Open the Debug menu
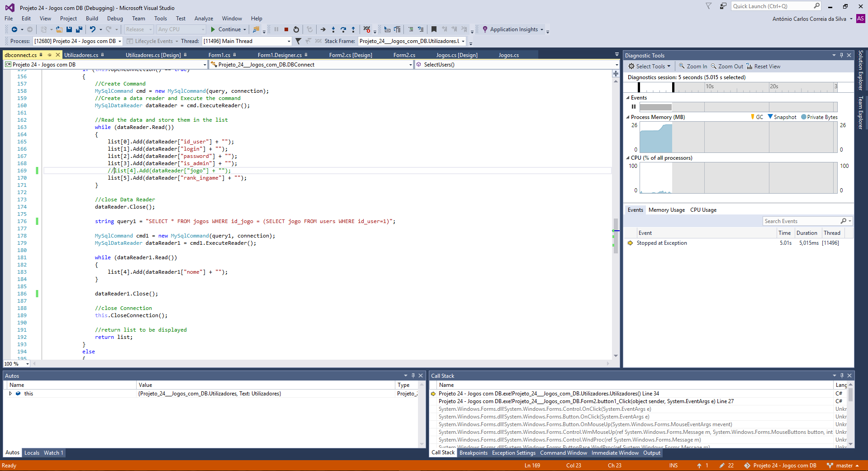This screenshot has height=471, width=868. click(x=115, y=19)
